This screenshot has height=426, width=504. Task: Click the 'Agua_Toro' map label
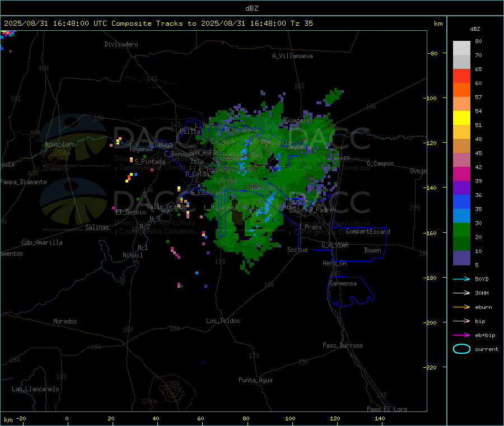pyautogui.click(x=60, y=144)
